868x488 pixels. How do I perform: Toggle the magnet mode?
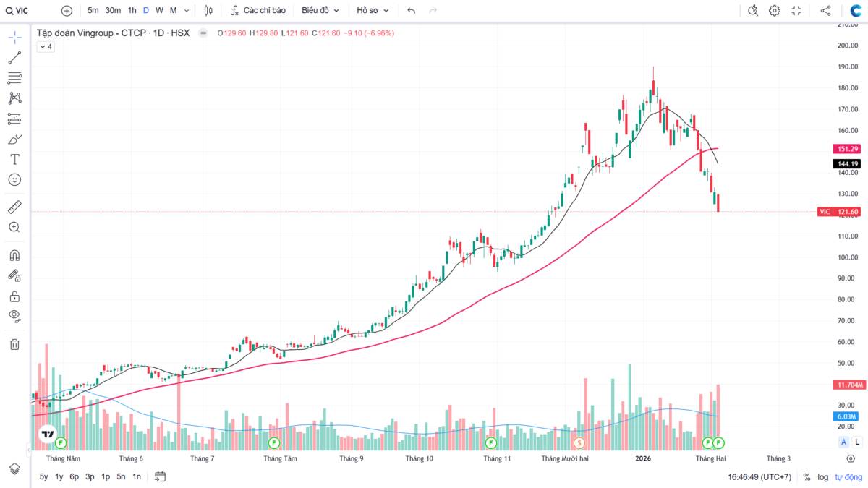(x=14, y=255)
